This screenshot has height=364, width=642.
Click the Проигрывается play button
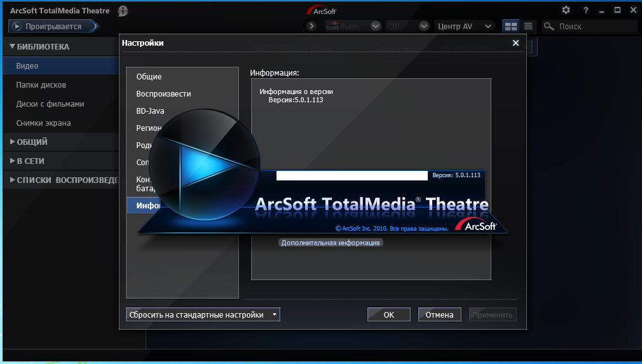53,27
